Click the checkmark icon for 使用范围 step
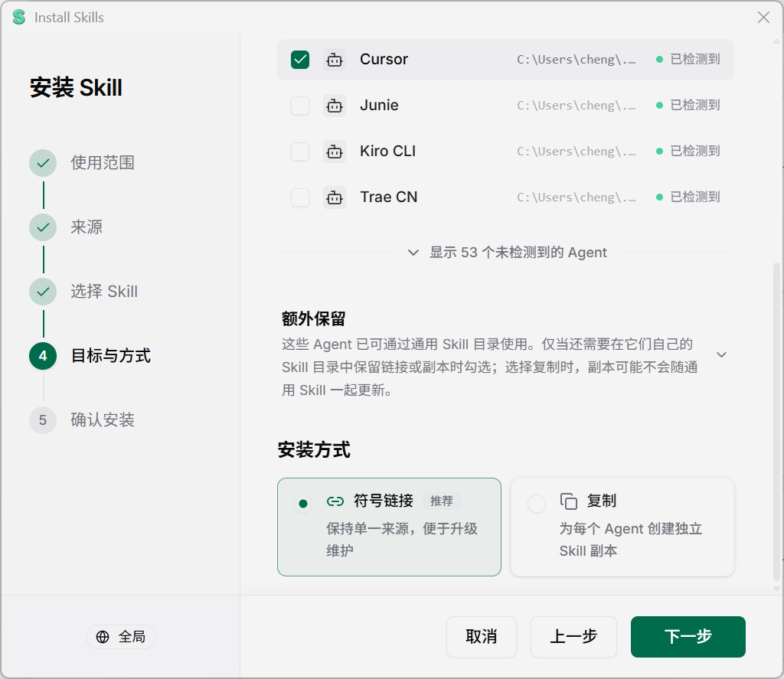The height and width of the screenshot is (679, 784). click(43, 163)
